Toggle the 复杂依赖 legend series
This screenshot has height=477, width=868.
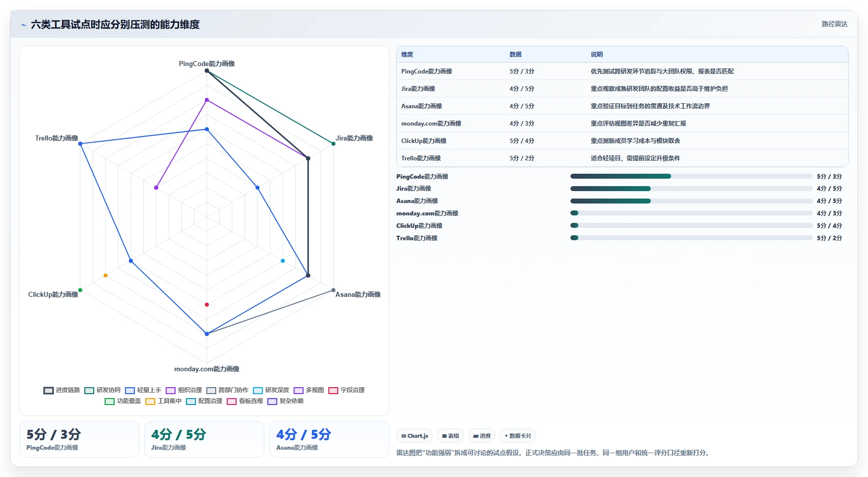click(286, 401)
